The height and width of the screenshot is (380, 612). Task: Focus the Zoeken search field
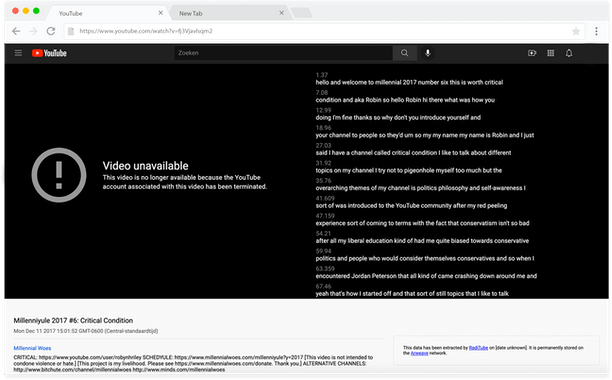283,53
